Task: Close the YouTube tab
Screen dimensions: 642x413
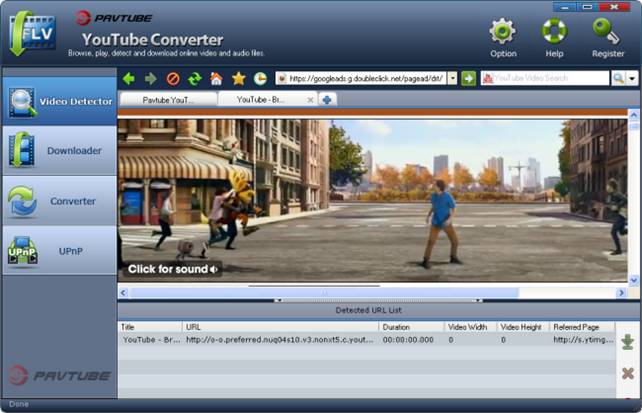Action: (x=310, y=100)
